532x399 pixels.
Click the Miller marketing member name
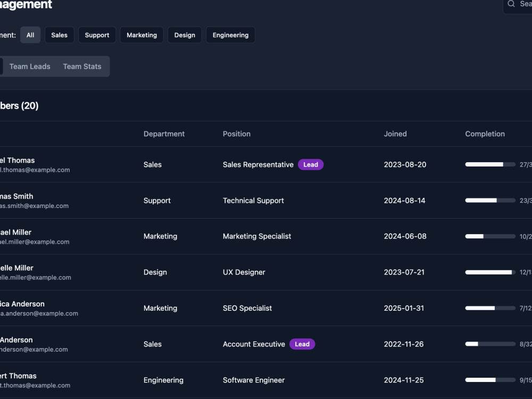coord(15,232)
